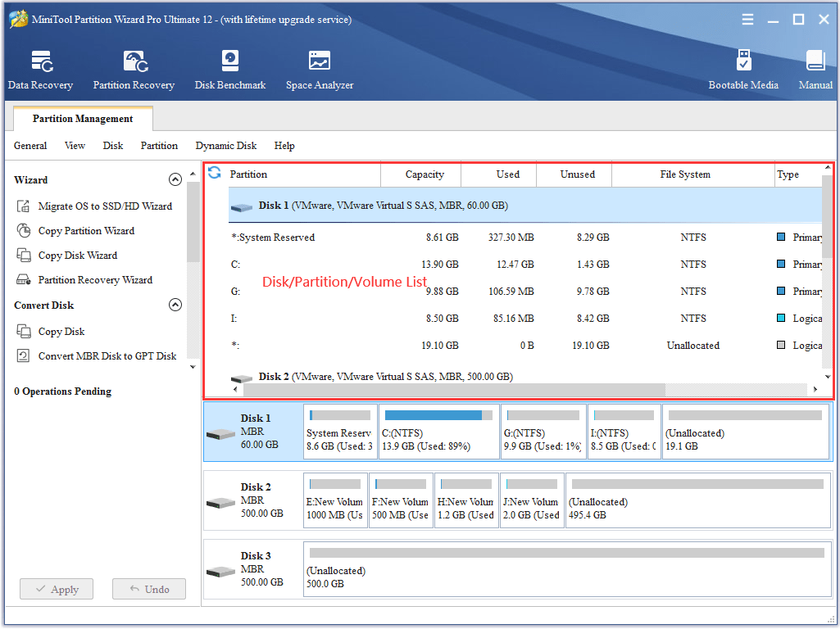840x629 pixels.
Task: Select Convert MBR Disk to GPT Disk
Action: click(x=107, y=355)
